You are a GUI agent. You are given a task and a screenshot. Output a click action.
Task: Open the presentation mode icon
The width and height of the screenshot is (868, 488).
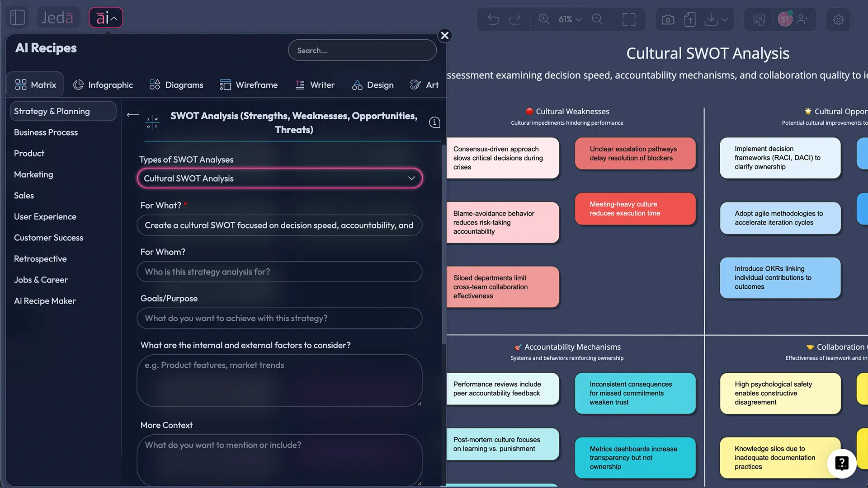(759, 19)
